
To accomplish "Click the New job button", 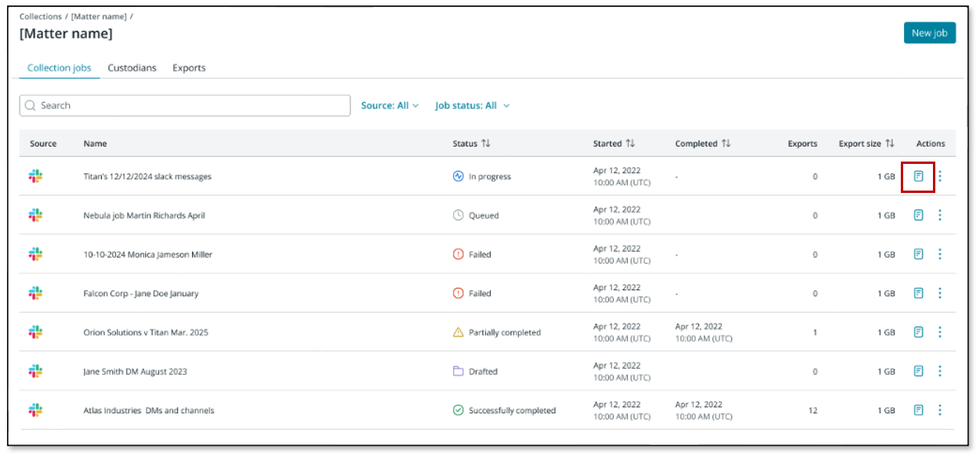I will (929, 33).
